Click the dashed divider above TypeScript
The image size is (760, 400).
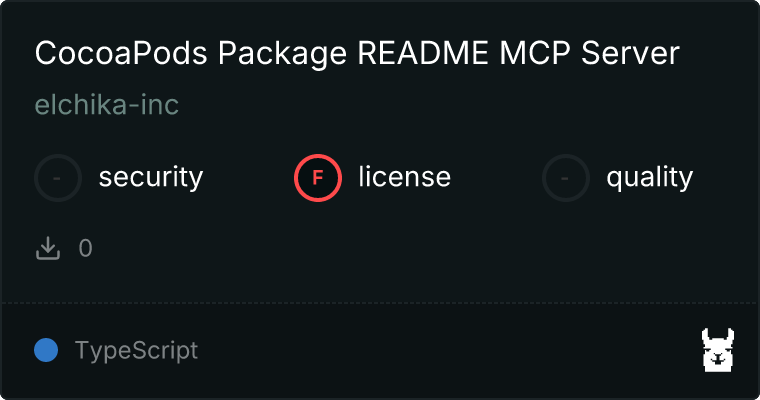pyautogui.click(x=380, y=303)
